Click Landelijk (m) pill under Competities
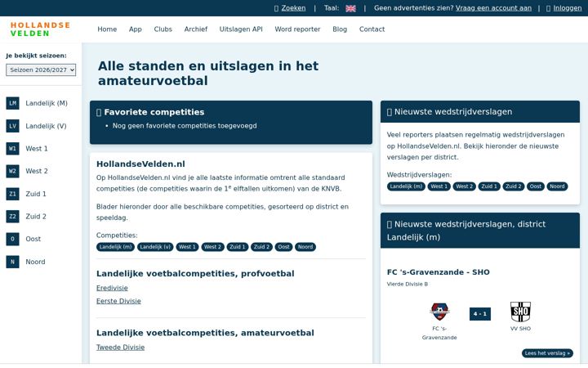This screenshot has height=368, width=588. coord(115,247)
